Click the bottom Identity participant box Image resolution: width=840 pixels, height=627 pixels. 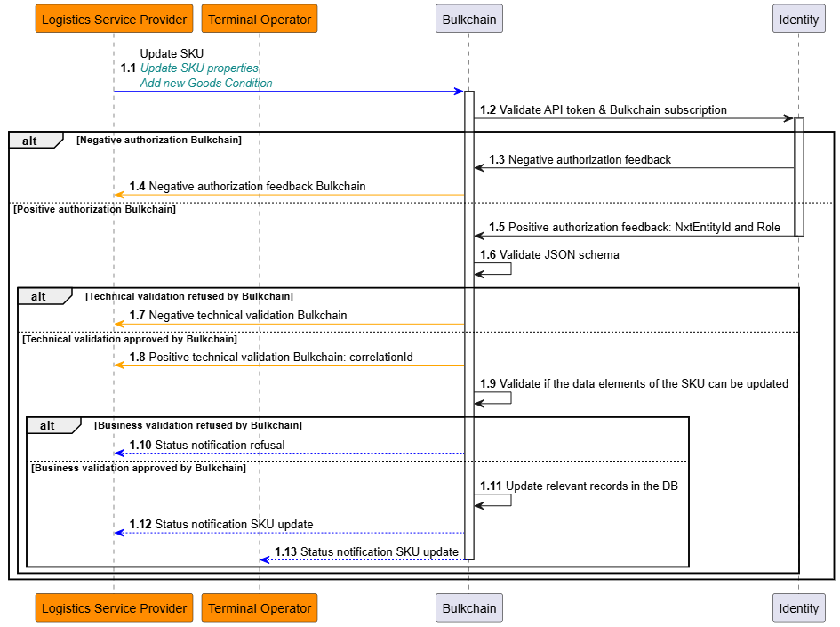click(x=798, y=607)
